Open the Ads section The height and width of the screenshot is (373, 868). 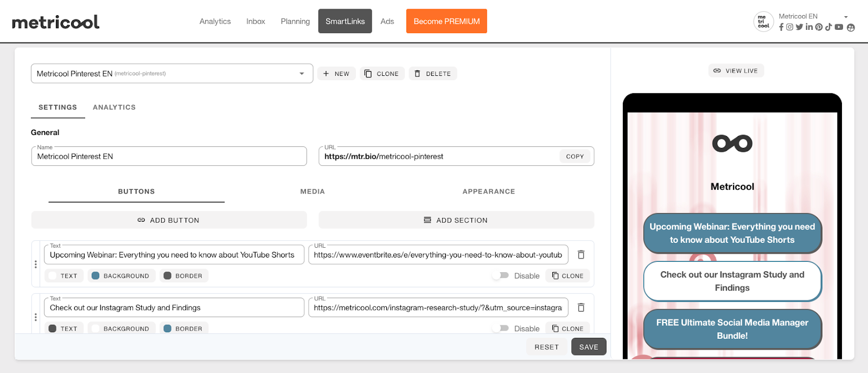[x=387, y=22]
